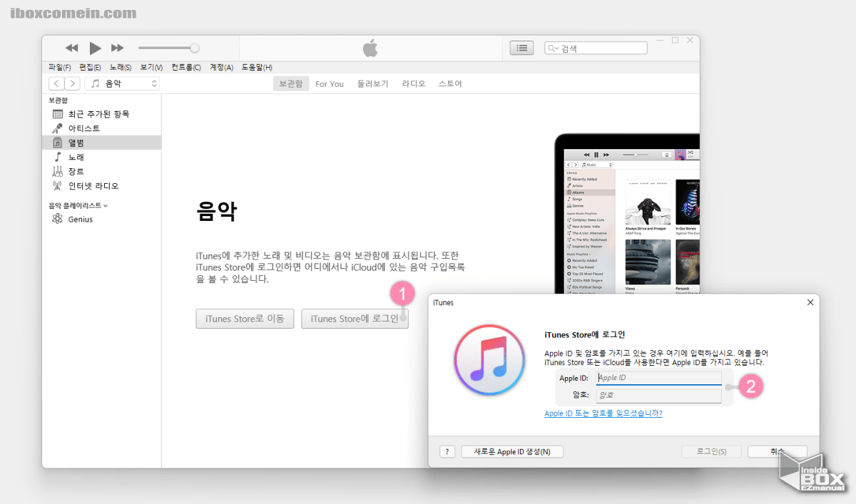Screen dimensions: 856x504
Task: Click the iTunes Store로 이동 button
Action: (x=245, y=319)
